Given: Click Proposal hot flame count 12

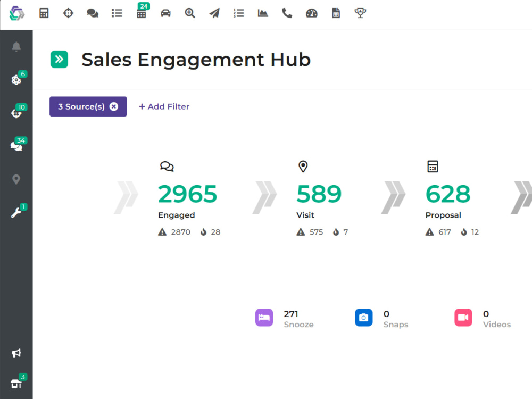Looking at the screenshot, I should coord(470,232).
